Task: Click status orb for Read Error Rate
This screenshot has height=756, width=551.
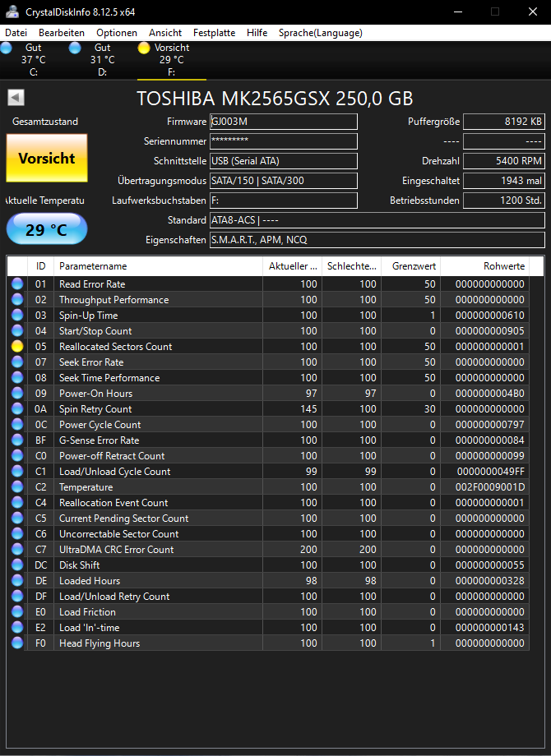Action: [x=17, y=284]
